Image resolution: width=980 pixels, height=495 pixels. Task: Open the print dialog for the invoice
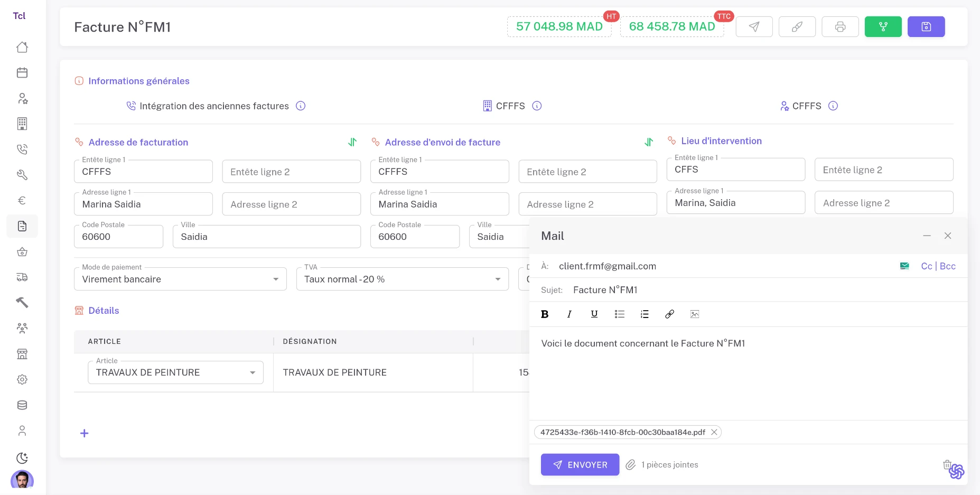(x=840, y=26)
